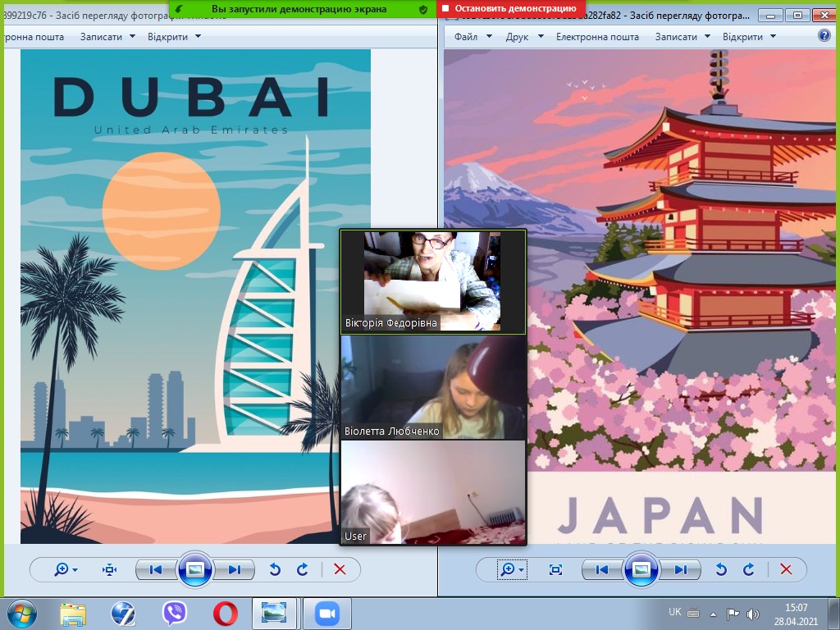
Task: Open Файл menu in Japan viewer
Action: pos(466,36)
